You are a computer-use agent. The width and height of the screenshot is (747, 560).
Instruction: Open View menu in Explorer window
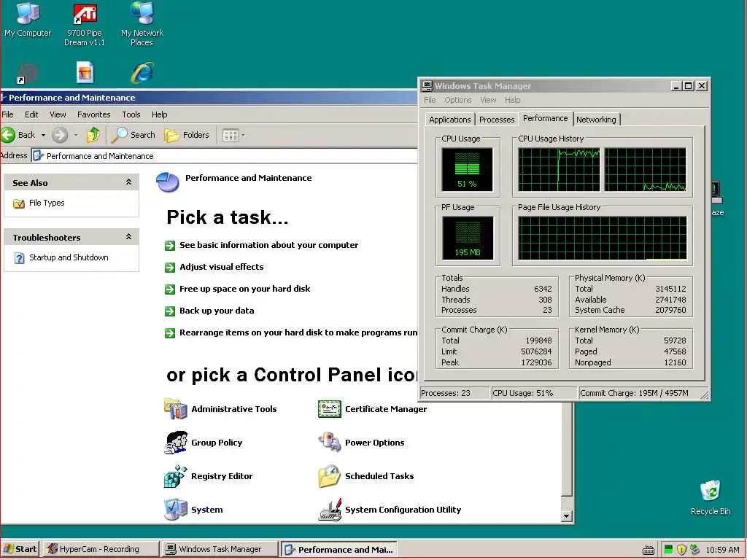click(x=58, y=114)
